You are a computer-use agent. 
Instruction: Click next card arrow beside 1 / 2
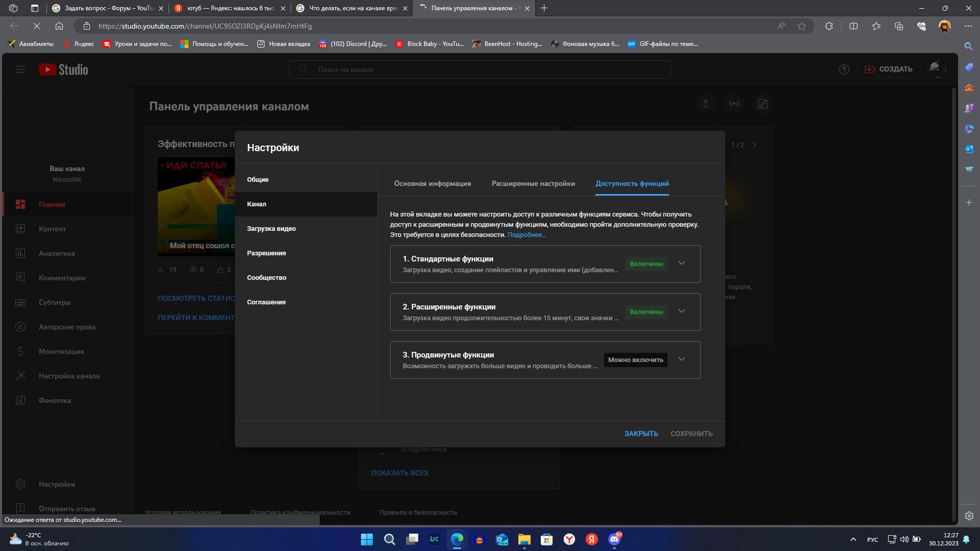tap(754, 145)
